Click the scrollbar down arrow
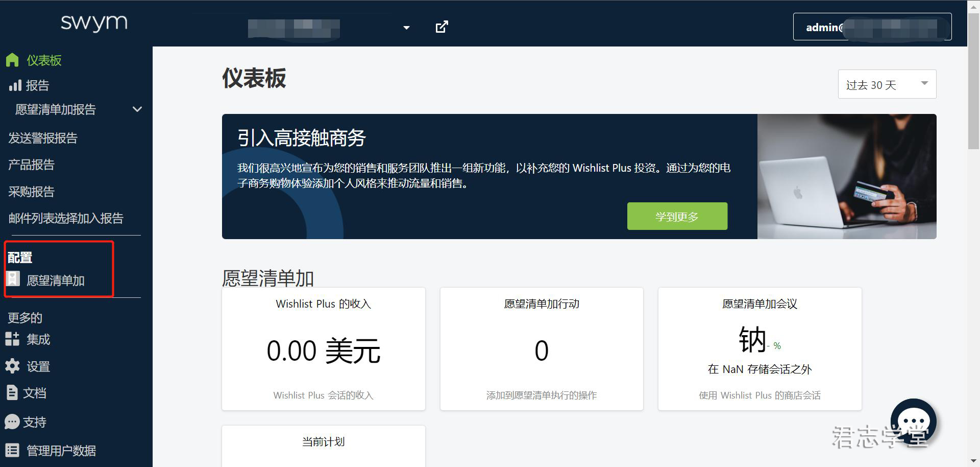Screen dimensions: 980x467 (x=973, y=461)
